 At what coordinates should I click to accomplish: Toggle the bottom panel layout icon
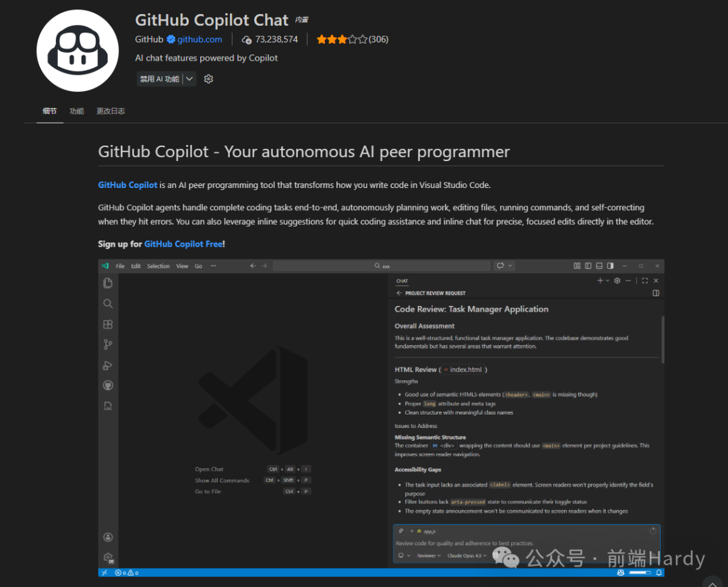pyautogui.click(x=599, y=266)
